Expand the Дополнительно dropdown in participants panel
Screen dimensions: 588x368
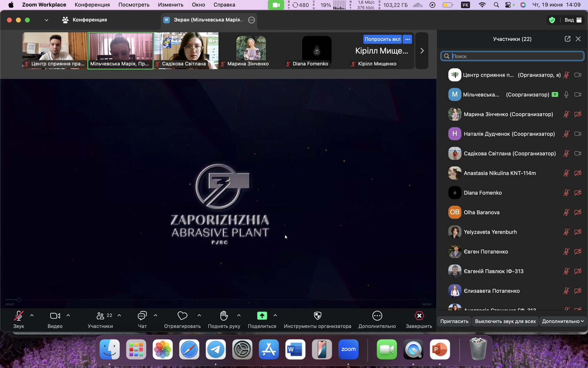pyautogui.click(x=562, y=321)
